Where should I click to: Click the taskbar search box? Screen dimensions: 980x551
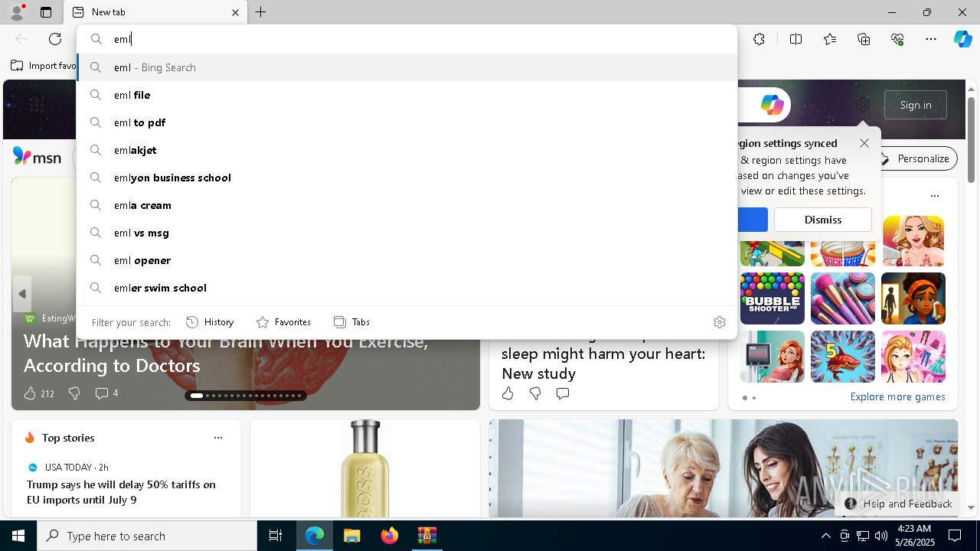147,536
